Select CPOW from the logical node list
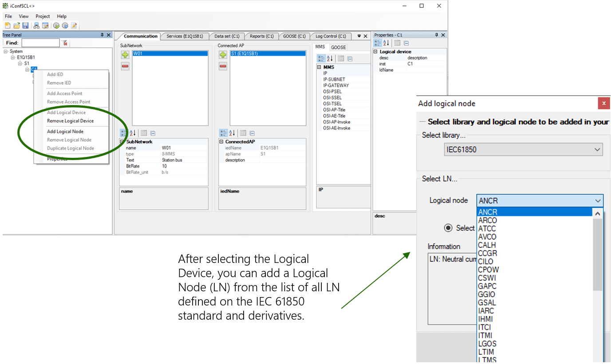The height and width of the screenshot is (364, 612). (x=488, y=269)
